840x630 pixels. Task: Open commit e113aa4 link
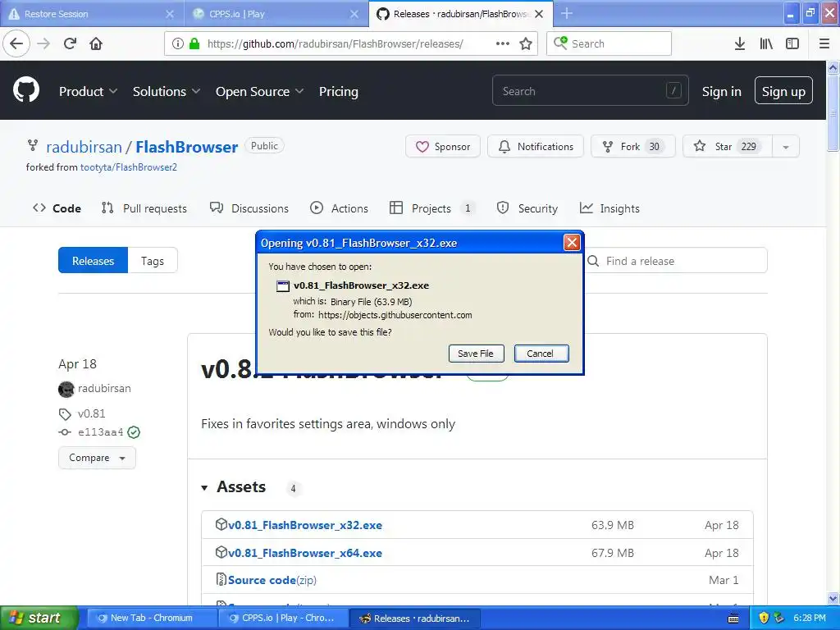[x=101, y=431]
